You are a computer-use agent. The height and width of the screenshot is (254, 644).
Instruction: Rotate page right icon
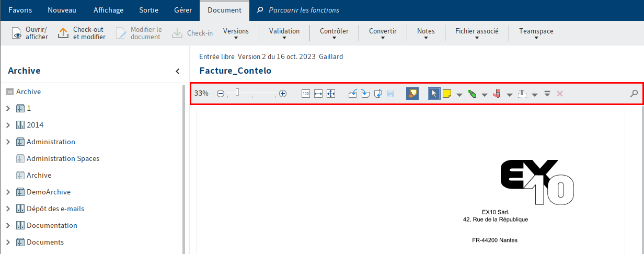(x=365, y=94)
